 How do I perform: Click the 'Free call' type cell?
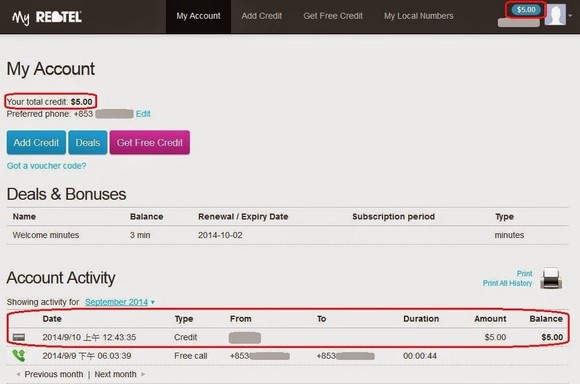click(190, 356)
